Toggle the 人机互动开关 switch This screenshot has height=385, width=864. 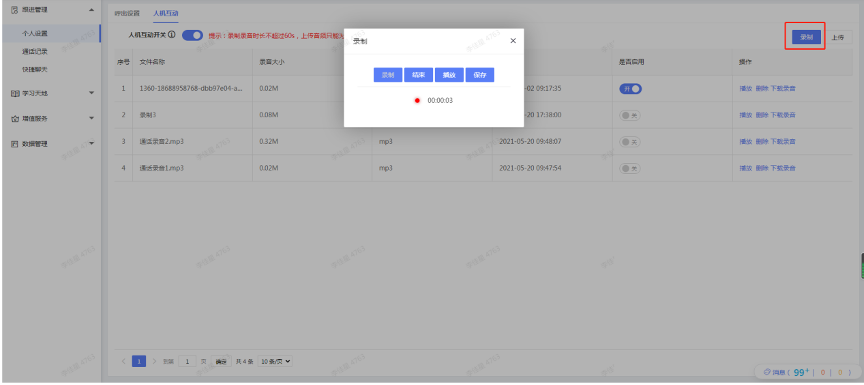[x=192, y=35]
